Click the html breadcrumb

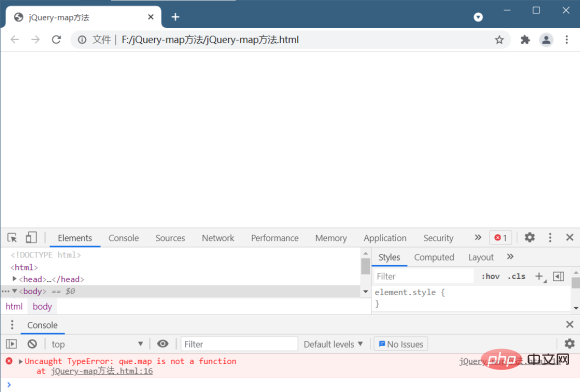tap(14, 307)
